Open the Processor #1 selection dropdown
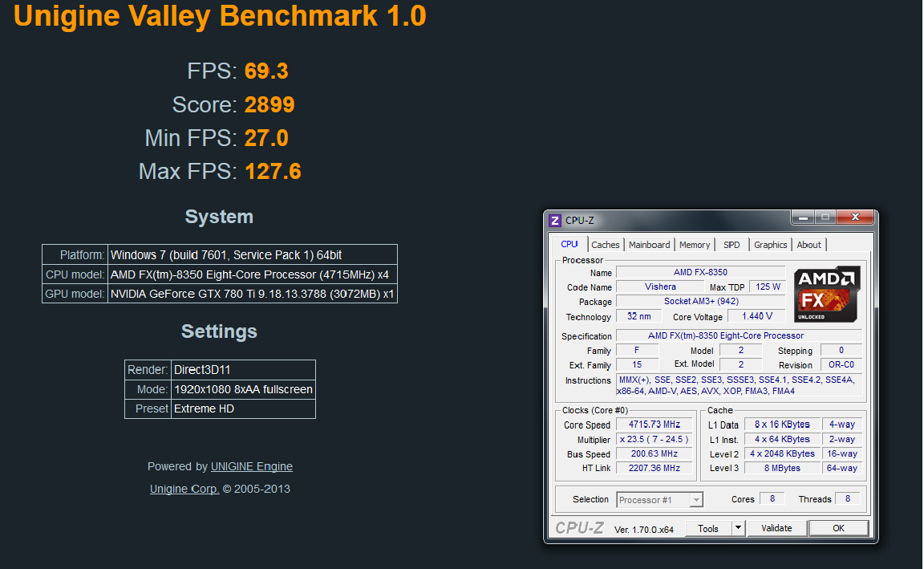This screenshot has width=924, height=569. 696,500
